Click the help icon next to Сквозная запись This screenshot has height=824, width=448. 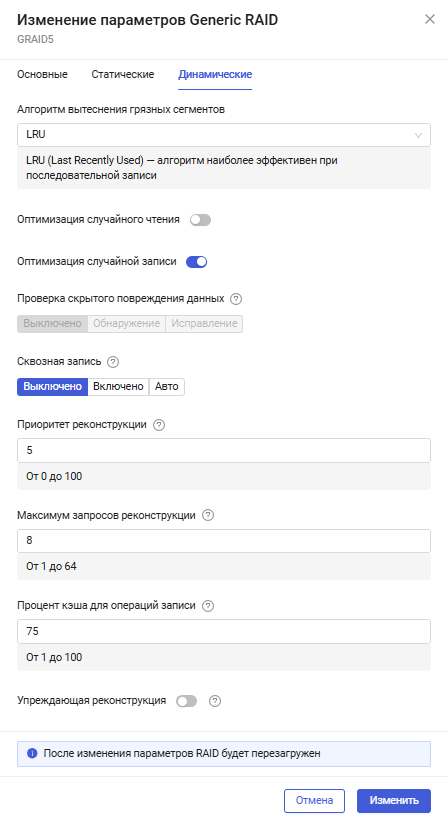[113, 362]
